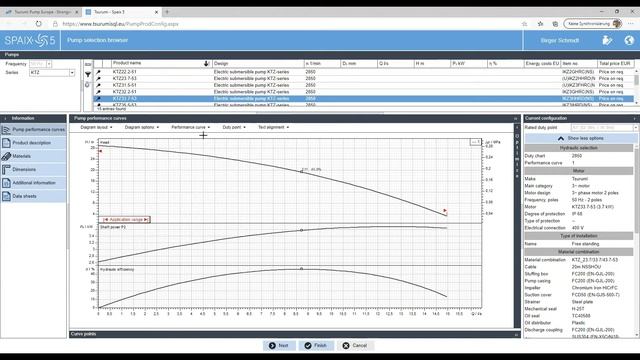The image size is (640, 360).
Task: Collapse the Pump performance curves panel
Action: 516,118
